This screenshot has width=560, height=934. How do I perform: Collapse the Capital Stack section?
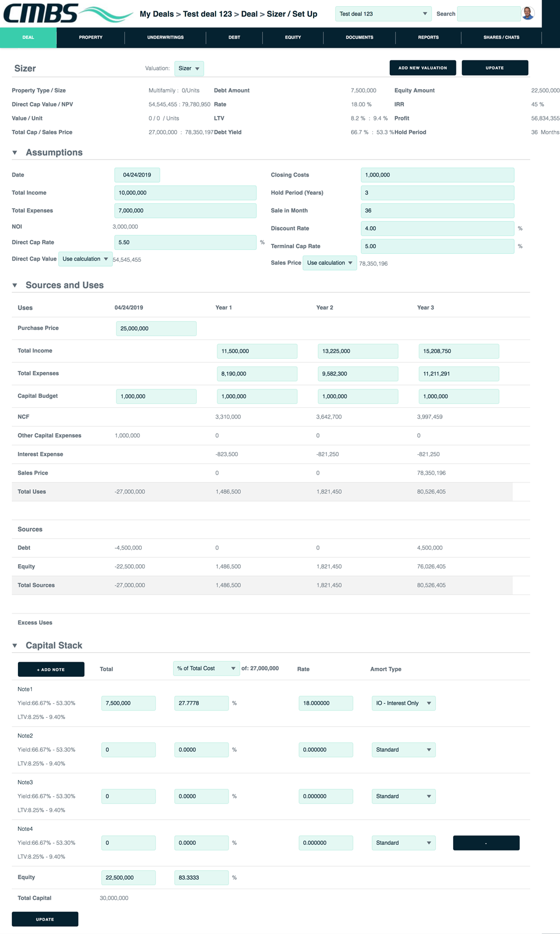click(x=15, y=646)
